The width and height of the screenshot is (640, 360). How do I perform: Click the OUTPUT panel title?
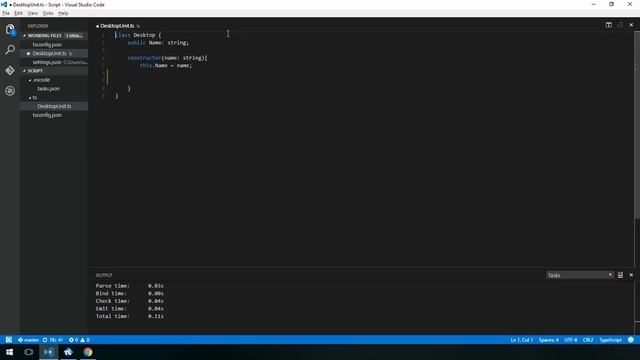point(104,275)
